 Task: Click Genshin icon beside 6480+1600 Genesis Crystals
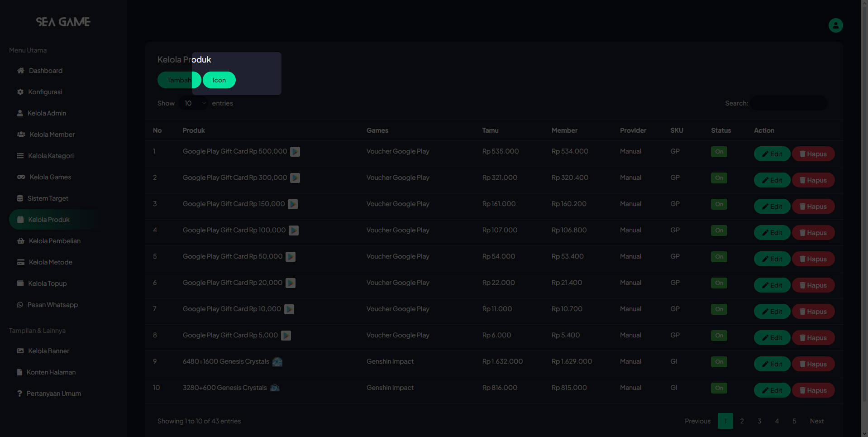point(277,362)
